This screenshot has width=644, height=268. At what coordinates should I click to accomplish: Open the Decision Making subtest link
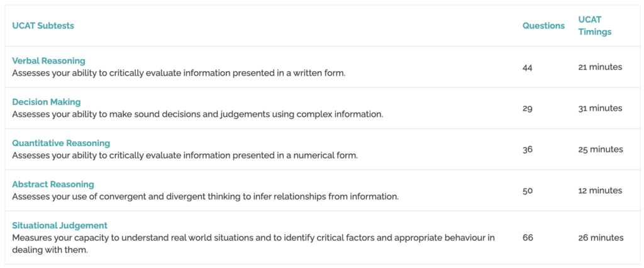pos(47,102)
